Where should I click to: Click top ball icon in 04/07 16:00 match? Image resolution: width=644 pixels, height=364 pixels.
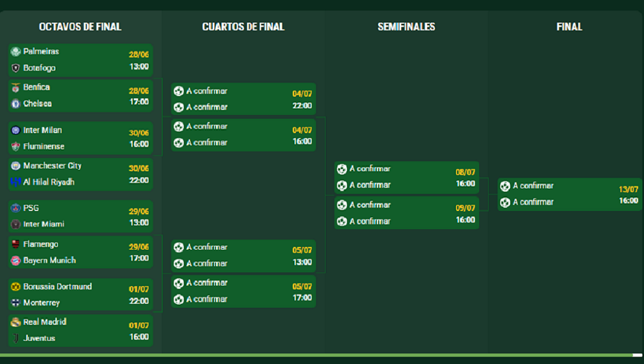(179, 127)
